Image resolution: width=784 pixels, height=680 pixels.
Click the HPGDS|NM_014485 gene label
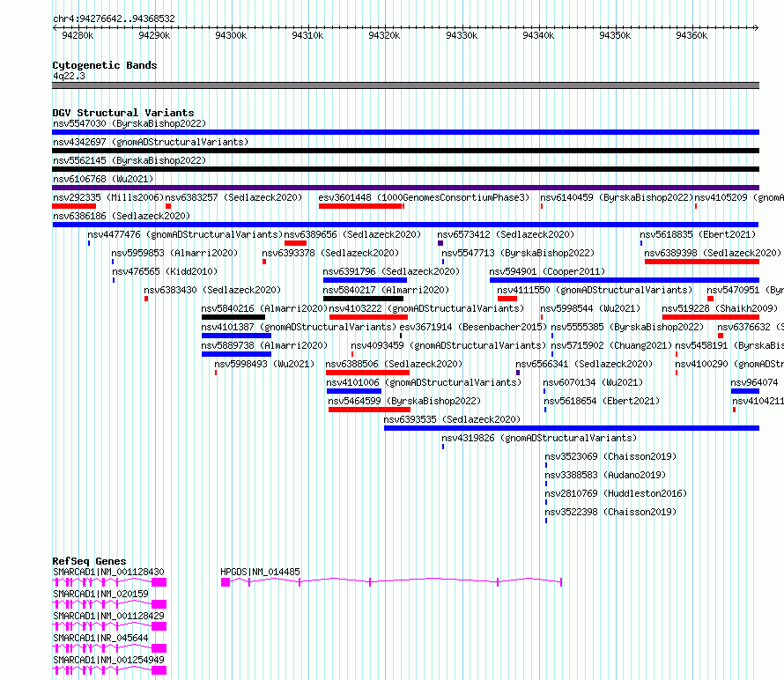point(260,572)
